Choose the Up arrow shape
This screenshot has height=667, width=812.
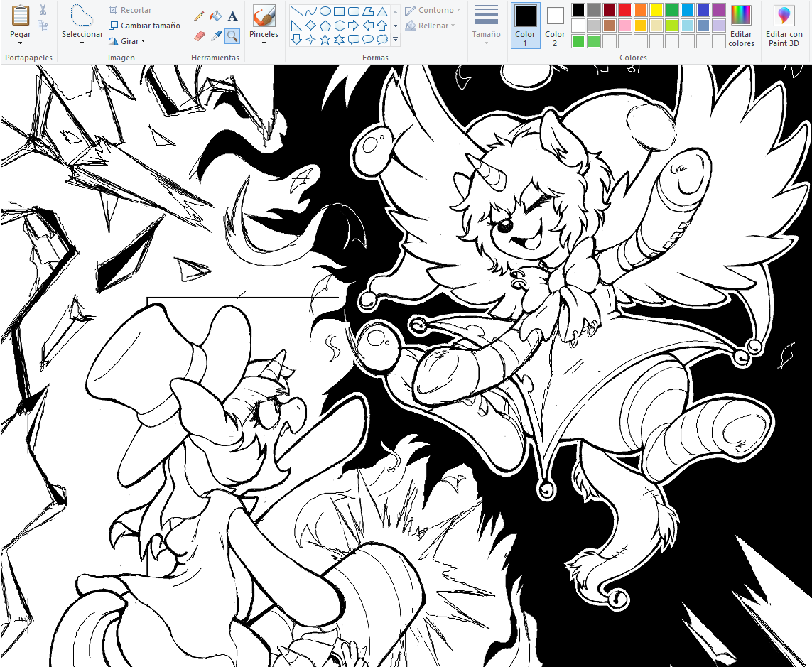(382, 26)
